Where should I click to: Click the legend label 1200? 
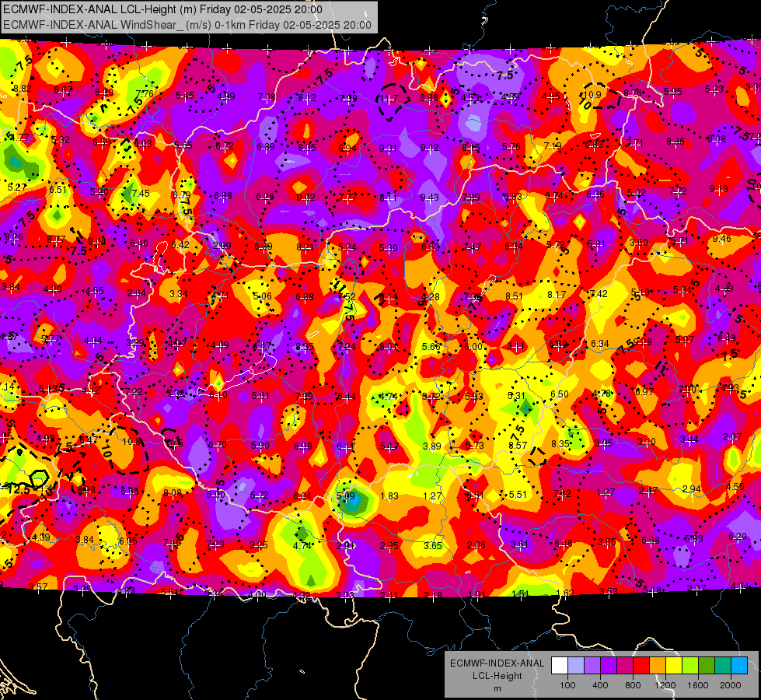[665, 685]
